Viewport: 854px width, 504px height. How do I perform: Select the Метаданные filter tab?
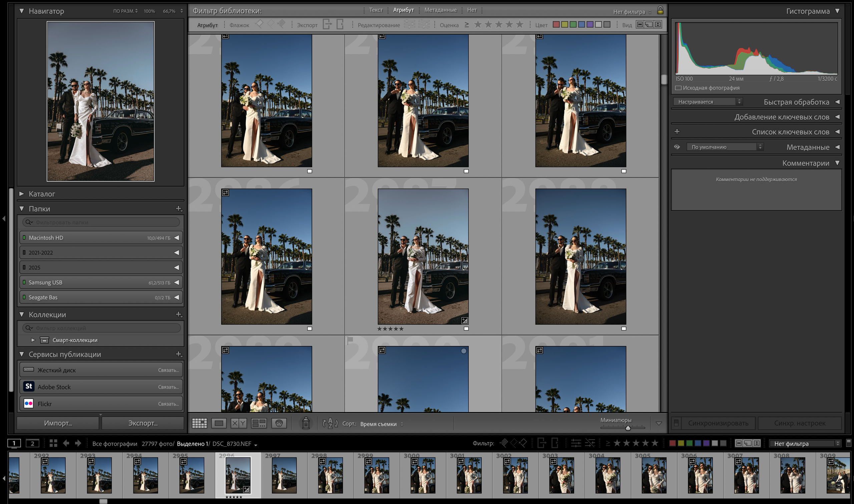(x=440, y=10)
